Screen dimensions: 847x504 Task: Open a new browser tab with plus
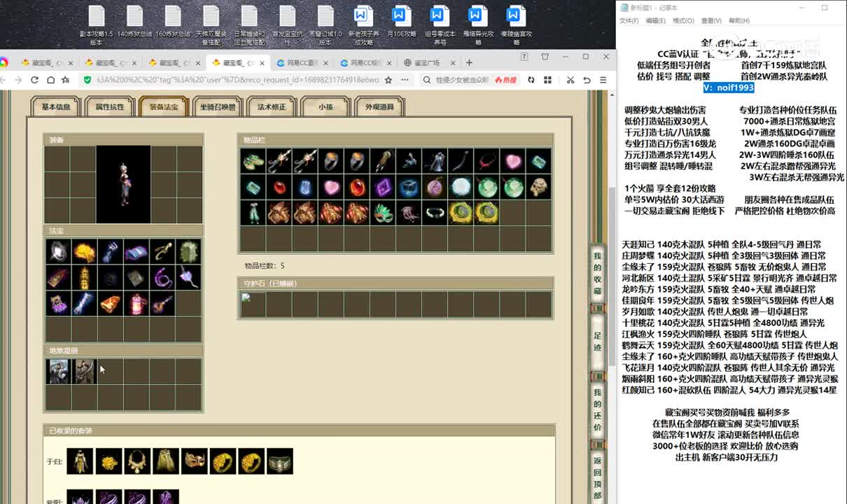point(469,62)
